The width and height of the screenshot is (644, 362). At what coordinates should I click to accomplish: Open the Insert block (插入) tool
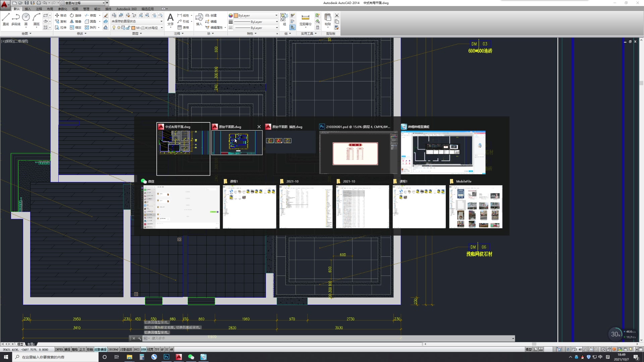[x=199, y=19]
